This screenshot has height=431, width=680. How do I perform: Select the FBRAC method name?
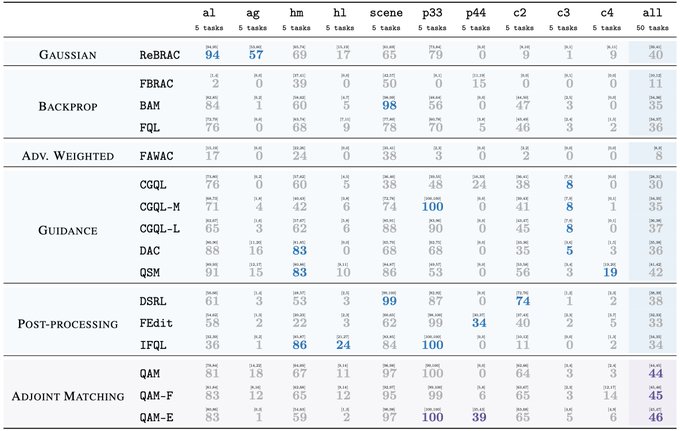coord(155,86)
